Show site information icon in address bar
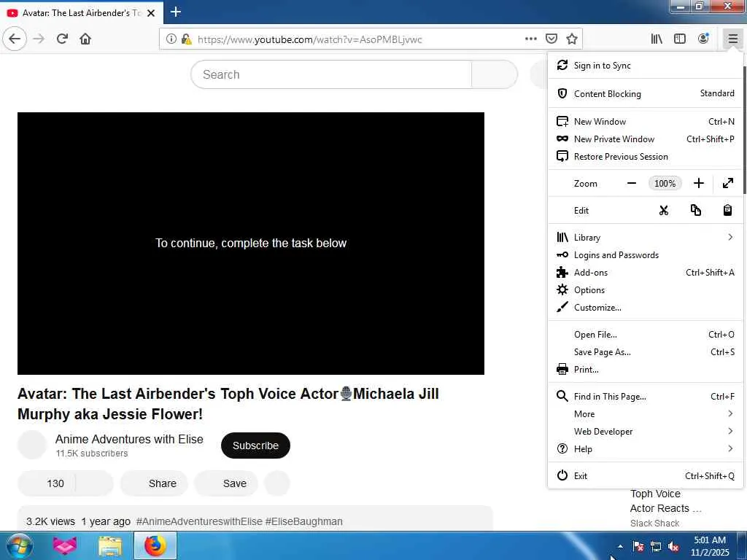This screenshot has width=747, height=560. [x=171, y=39]
